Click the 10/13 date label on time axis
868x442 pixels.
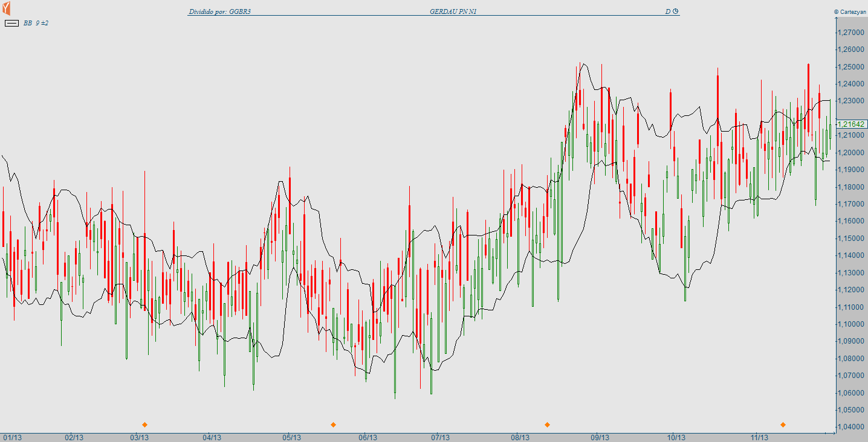[x=676, y=437]
